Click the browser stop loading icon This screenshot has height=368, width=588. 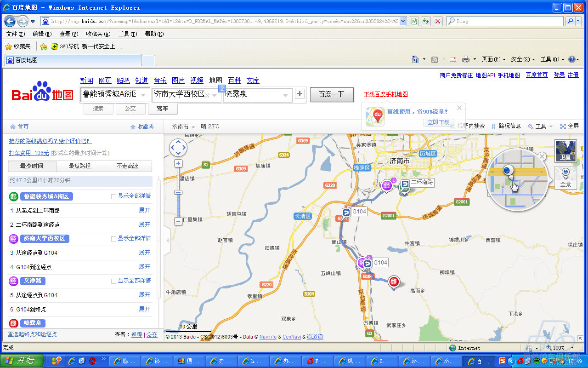click(438, 21)
